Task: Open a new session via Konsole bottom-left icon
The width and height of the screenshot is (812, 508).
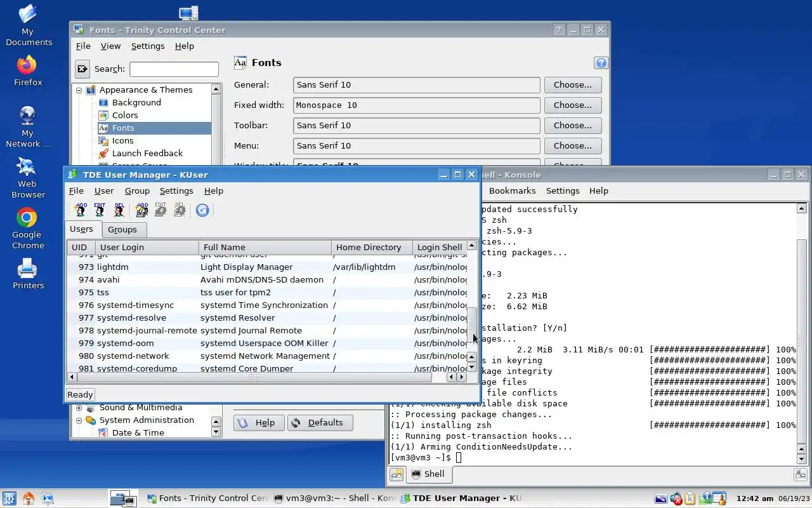Action: [x=396, y=474]
